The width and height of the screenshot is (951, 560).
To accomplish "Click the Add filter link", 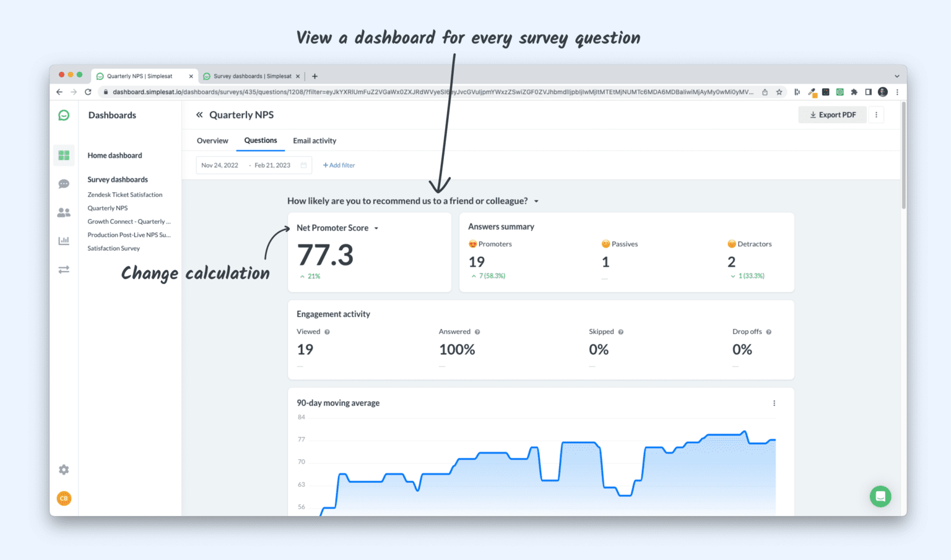I will coord(339,165).
